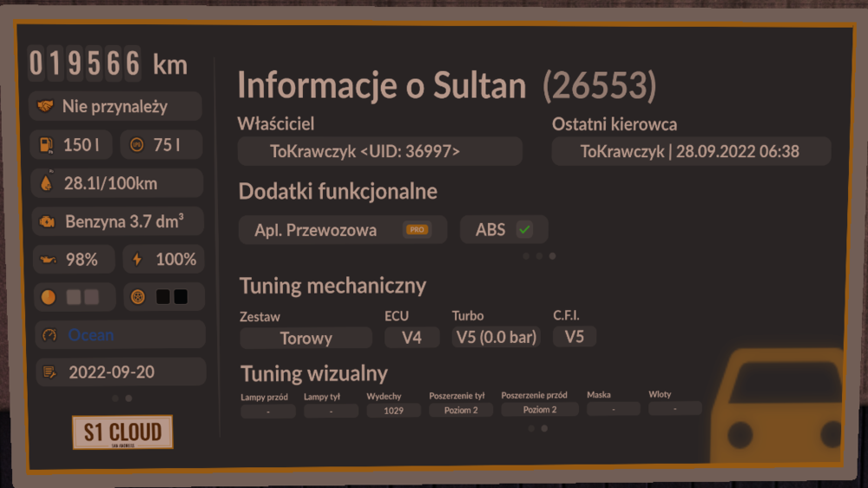Click the LPG tank icon beside 75 l
The width and height of the screenshot is (868, 488).
tap(137, 145)
